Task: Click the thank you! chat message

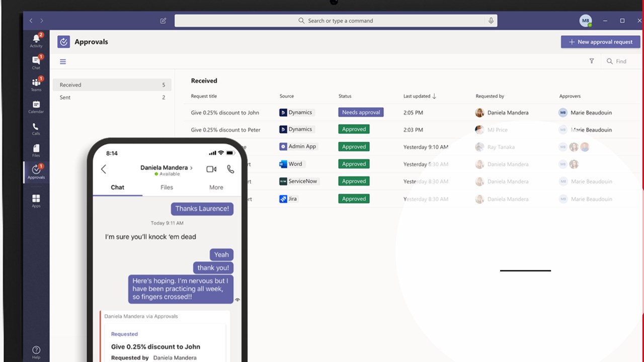Action: click(x=213, y=268)
